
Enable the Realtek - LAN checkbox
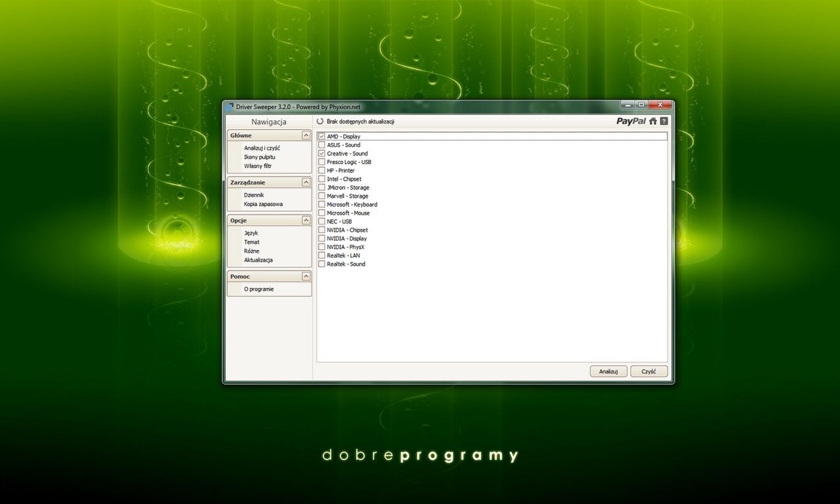[322, 256]
